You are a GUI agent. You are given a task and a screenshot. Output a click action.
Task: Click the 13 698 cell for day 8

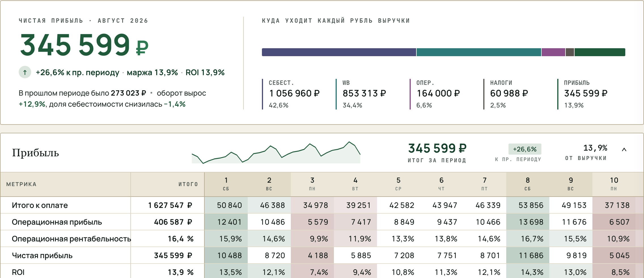[528, 222]
